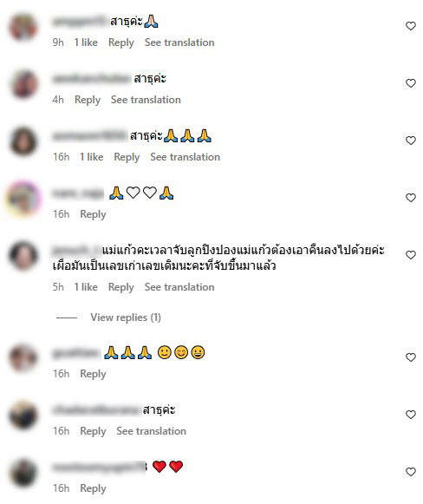The width and height of the screenshot is (423, 504).
Task: See translation of the 9h comment
Action: tap(179, 43)
